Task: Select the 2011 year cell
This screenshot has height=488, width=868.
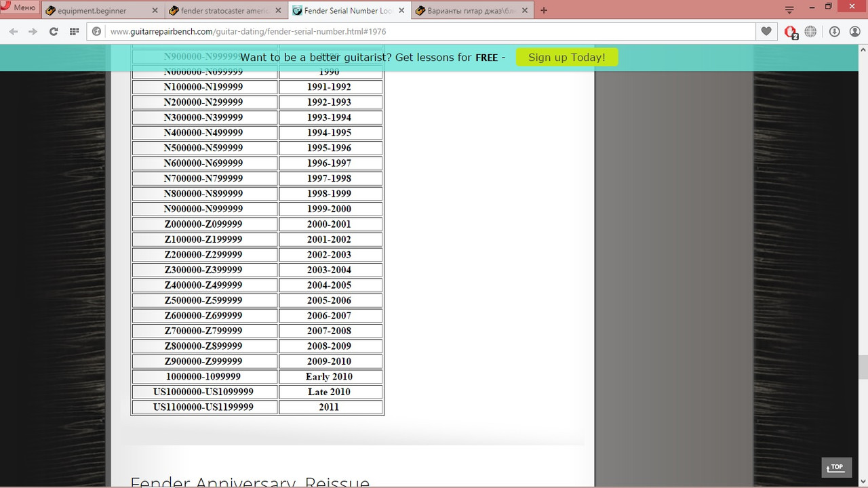Action: click(330, 407)
